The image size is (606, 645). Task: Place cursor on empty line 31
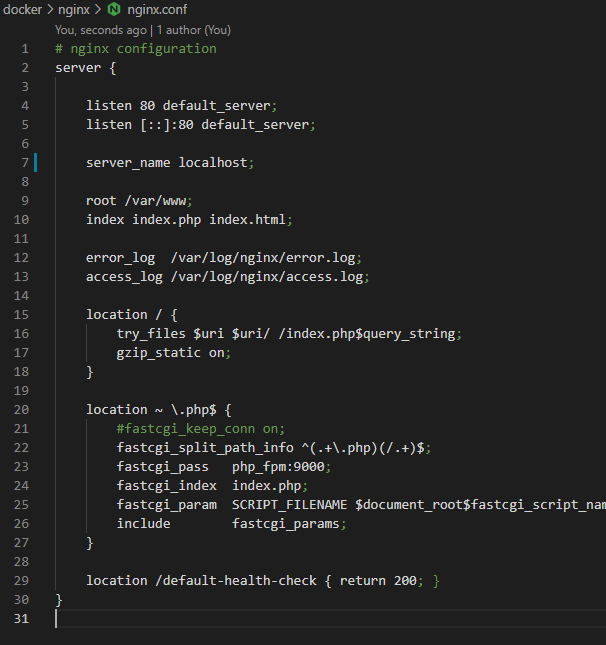tap(329, 619)
